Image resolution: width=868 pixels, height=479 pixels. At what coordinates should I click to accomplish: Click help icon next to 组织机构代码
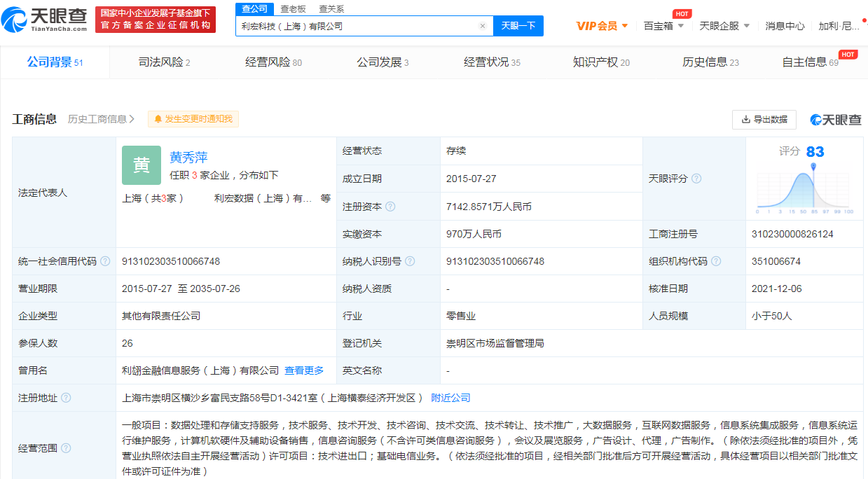point(716,261)
